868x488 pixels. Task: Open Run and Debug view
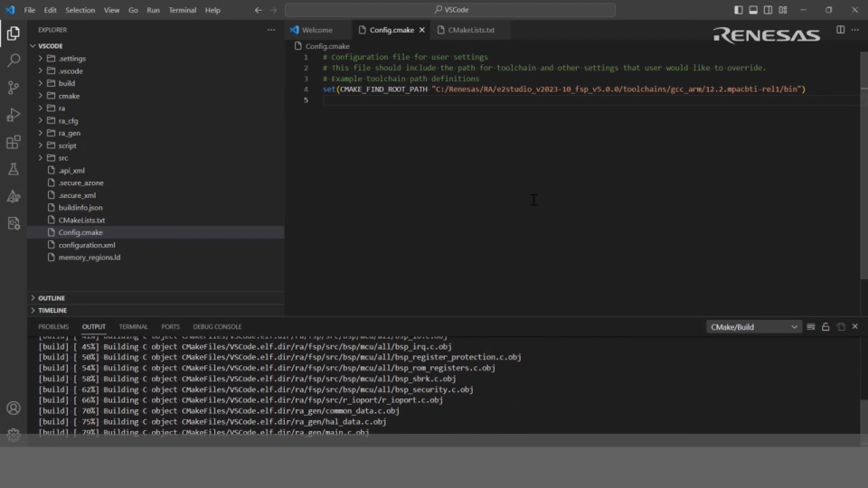(14, 115)
